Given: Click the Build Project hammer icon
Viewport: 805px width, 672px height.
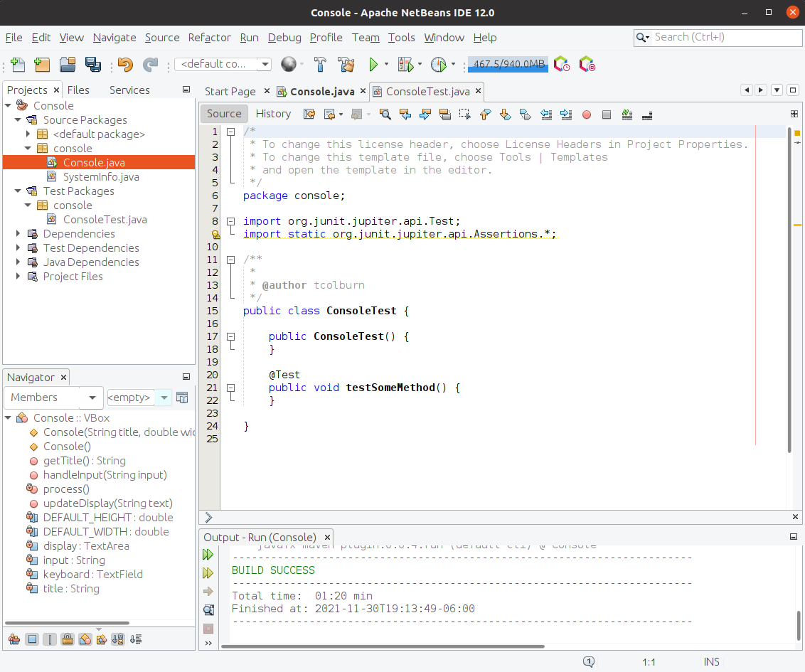Looking at the screenshot, I should coord(320,65).
